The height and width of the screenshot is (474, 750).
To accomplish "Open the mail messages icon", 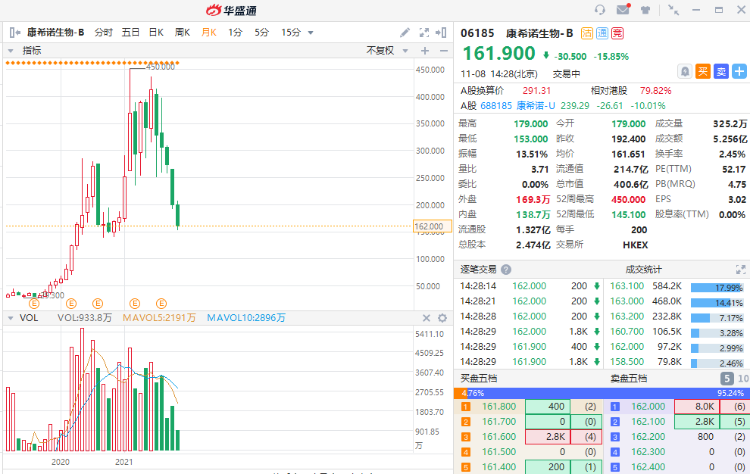I will tap(623, 9).
